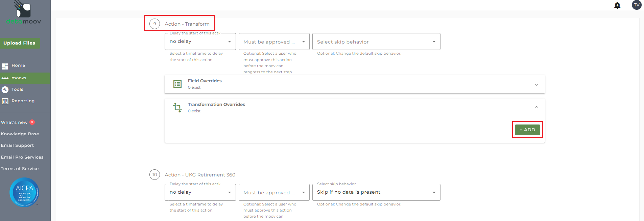Image resolution: width=644 pixels, height=221 pixels.
Task: Click the notification bell icon
Action: click(x=617, y=5)
